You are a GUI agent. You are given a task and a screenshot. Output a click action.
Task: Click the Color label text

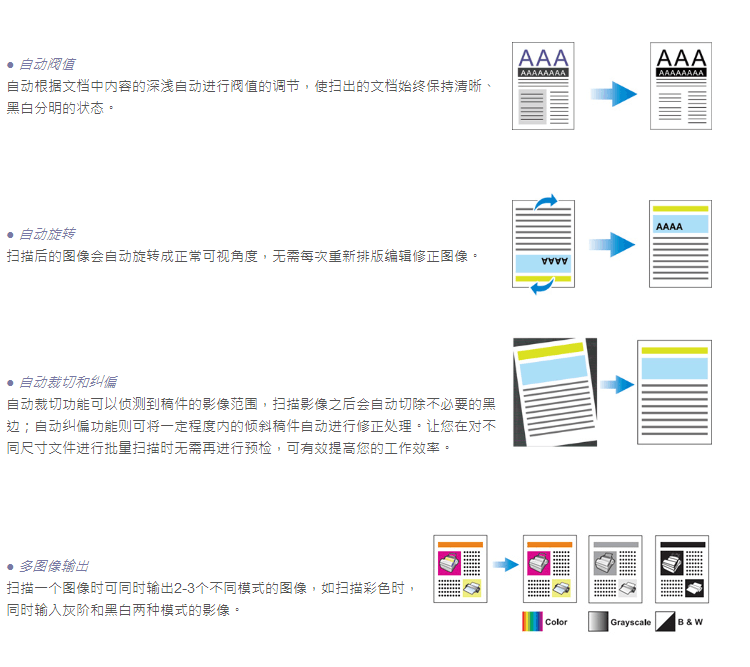pyautogui.click(x=556, y=622)
